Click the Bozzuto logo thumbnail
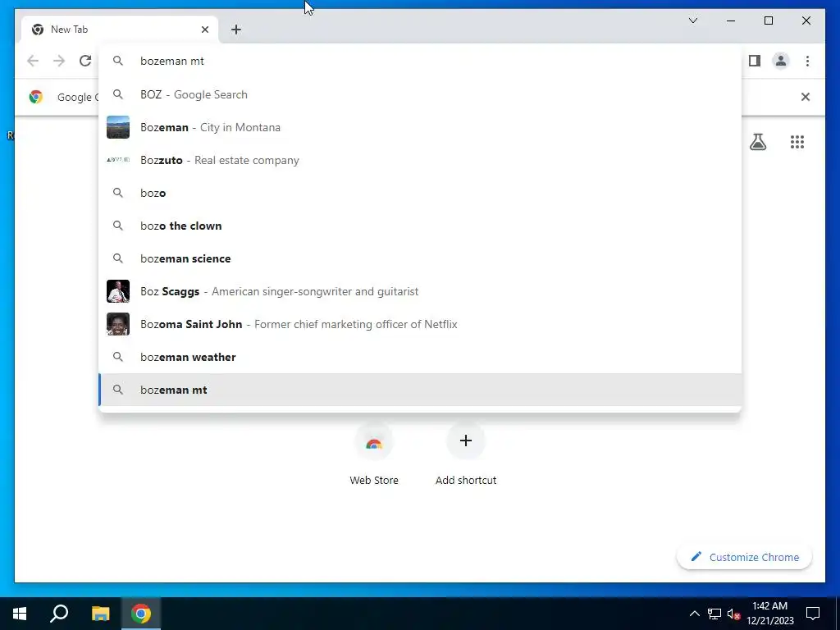 pos(118,160)
